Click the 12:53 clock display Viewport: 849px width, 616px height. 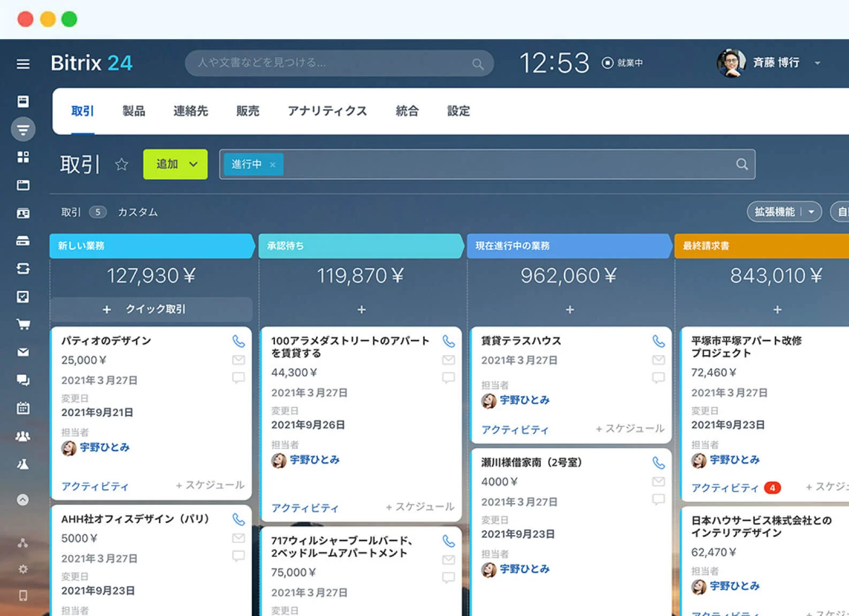point(554,63)
